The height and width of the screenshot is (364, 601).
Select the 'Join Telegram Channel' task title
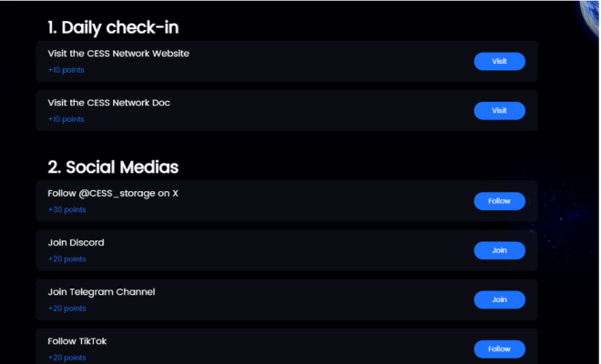(101, 292)
